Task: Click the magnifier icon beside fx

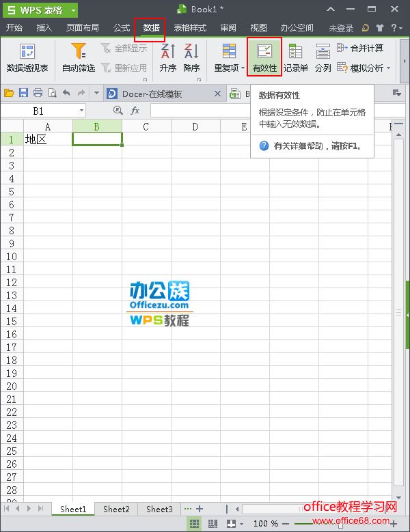Action: [118, 110]
